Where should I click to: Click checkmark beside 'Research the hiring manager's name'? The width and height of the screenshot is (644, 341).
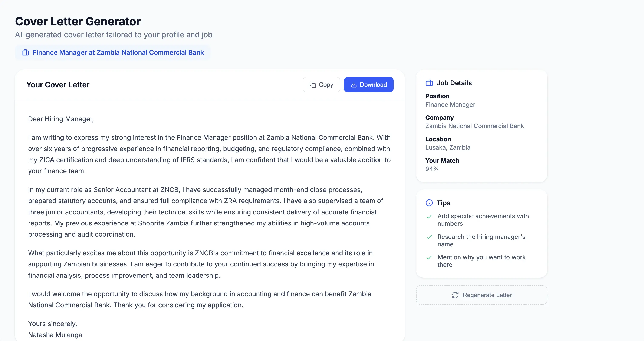[429, 237]
